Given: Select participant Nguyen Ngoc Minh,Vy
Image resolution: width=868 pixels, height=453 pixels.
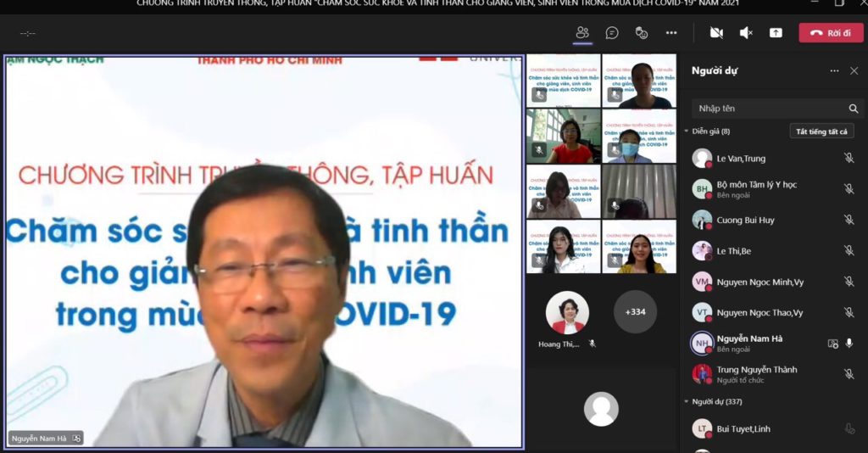Looking at the screenshot, I should [775, 282].
